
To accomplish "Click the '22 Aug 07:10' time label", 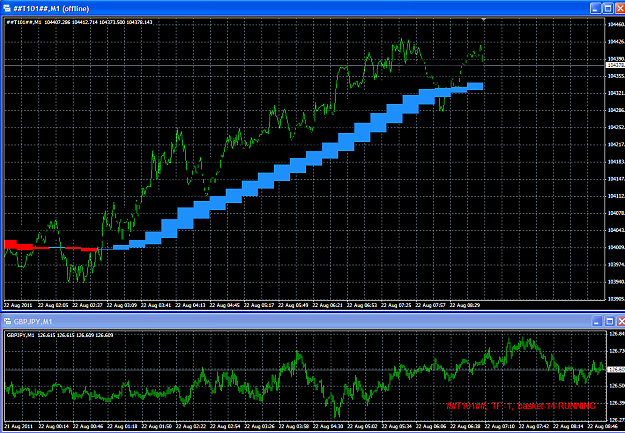I will [x=498, y=427].
